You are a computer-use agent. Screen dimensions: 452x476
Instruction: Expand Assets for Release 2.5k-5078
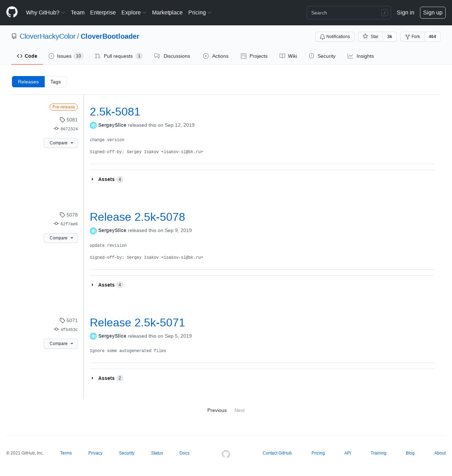click(107, 285)
